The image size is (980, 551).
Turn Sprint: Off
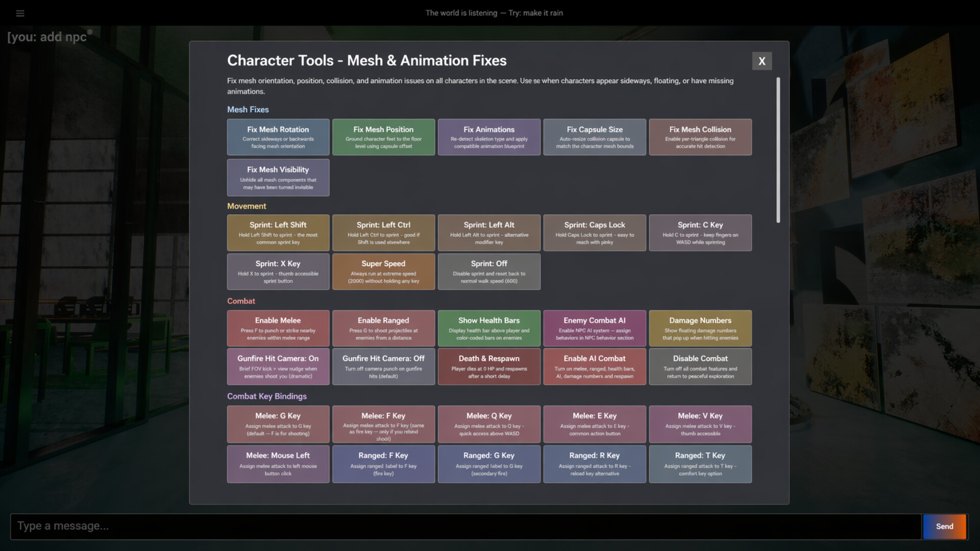click(x=489, y=271)
